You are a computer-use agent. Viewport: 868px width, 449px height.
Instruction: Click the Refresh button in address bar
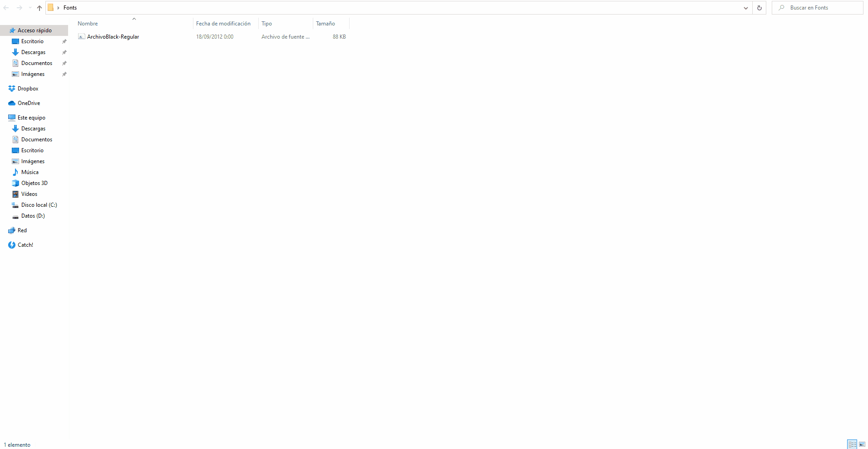coord(759,8)
